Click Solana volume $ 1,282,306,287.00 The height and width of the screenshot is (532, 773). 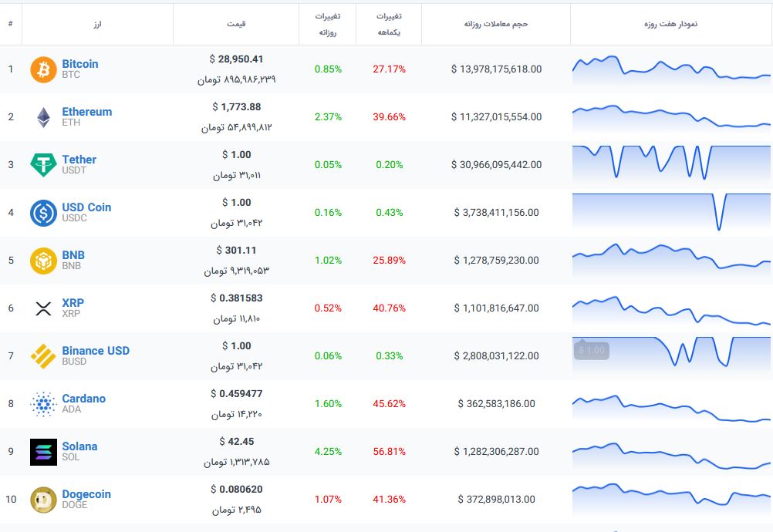click(496, 451)
